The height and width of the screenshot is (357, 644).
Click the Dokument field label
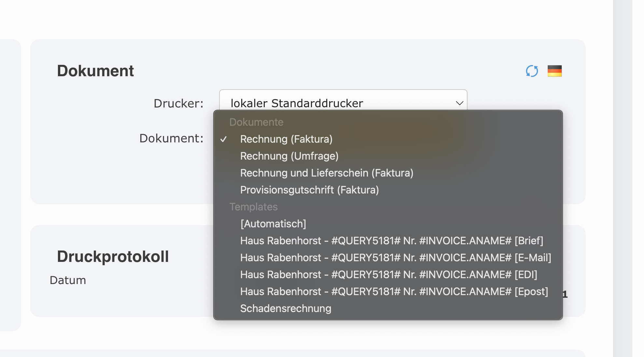click(x=171, y=138)
